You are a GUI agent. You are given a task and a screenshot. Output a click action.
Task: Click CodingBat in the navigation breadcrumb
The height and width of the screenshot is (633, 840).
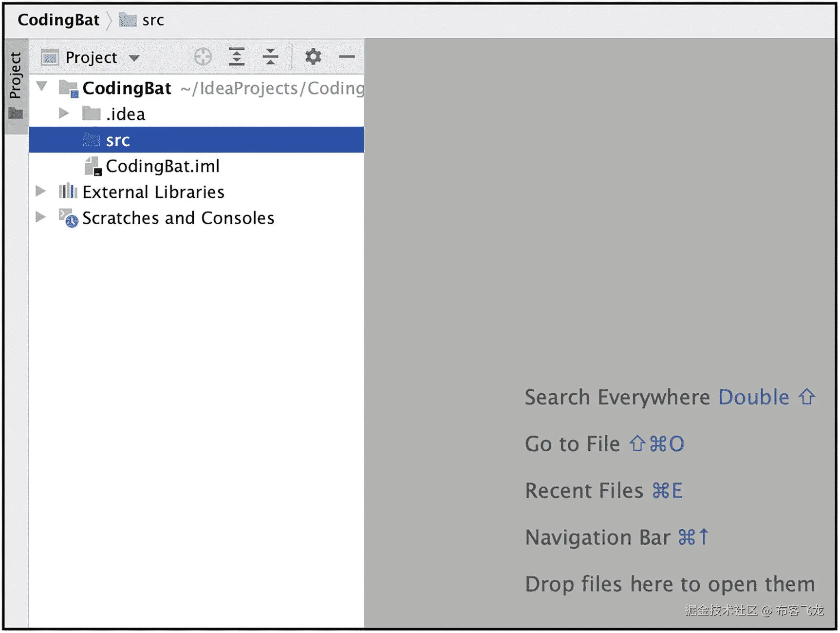pos(58,20)
